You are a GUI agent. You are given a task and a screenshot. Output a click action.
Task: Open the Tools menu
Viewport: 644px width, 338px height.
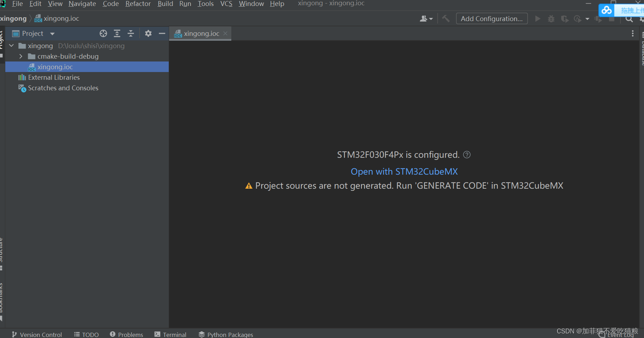[x=206, y=4]
